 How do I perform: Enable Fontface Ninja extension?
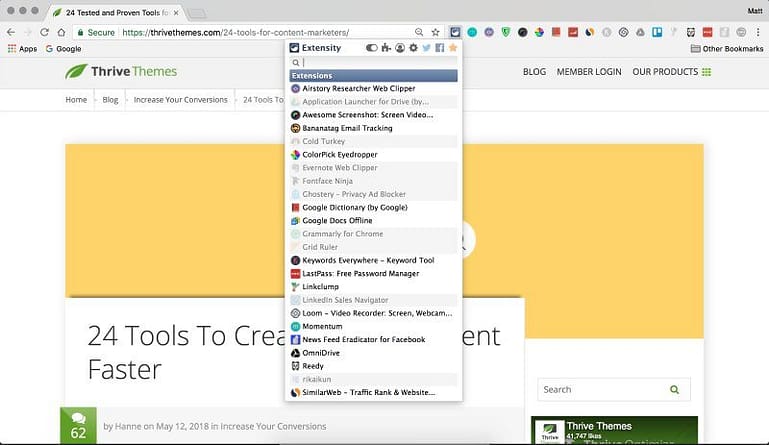(373, 181)
